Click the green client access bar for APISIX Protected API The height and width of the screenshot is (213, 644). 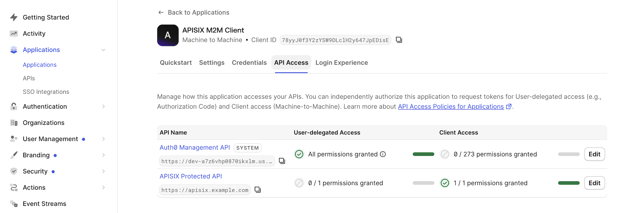tap(569, 183)
